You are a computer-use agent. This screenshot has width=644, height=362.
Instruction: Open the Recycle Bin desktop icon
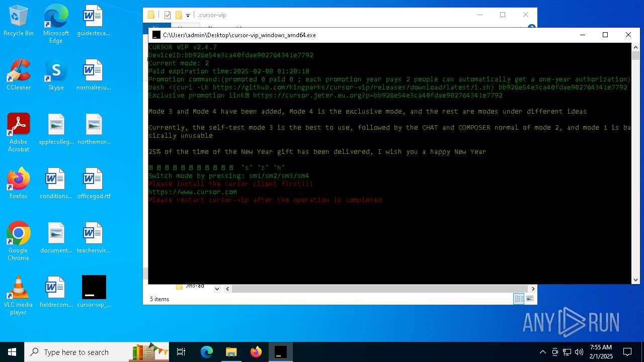pos(19,21)
